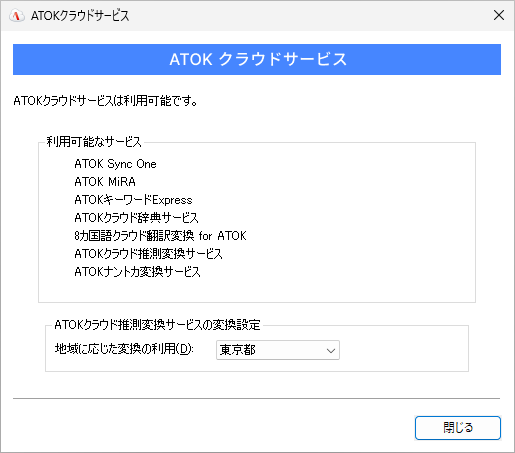Click the 利用可能なサービス group label

click(94, 142)
